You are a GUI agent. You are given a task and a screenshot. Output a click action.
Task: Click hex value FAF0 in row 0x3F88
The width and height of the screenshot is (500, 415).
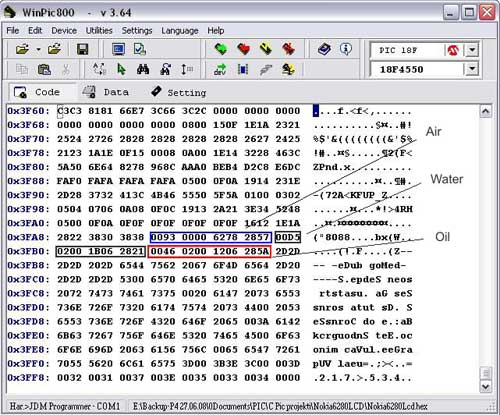tap(69, 181)
